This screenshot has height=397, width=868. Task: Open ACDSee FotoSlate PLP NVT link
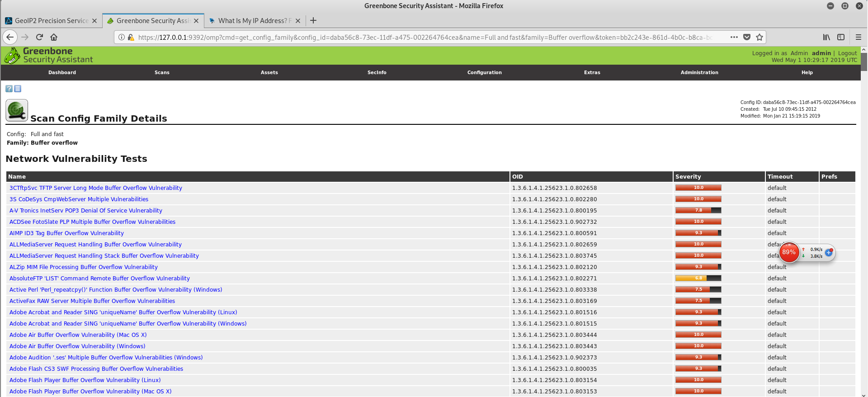[92, 222]
